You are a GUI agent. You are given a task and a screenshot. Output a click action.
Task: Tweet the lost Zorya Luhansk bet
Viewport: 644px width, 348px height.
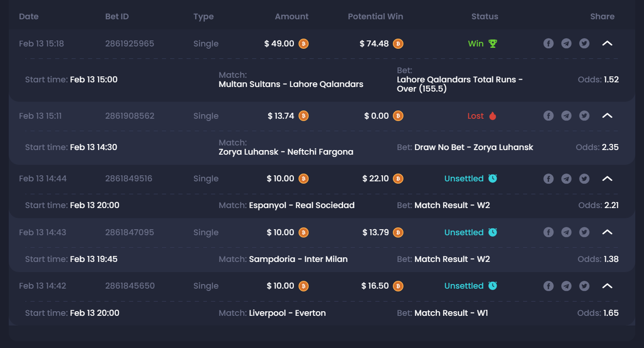584,116
